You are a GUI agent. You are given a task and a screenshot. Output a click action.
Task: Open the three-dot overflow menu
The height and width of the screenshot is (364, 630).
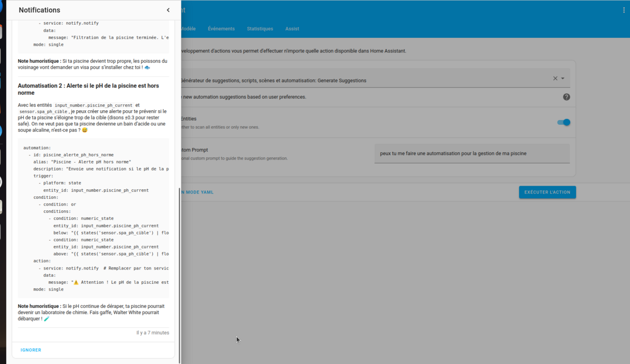(624, 10)
